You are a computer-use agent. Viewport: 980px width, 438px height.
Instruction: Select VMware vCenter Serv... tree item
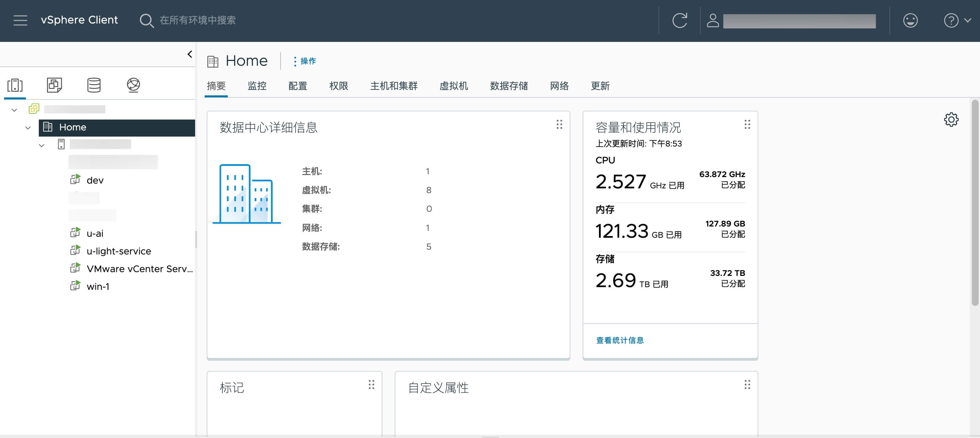coord(140,269)
